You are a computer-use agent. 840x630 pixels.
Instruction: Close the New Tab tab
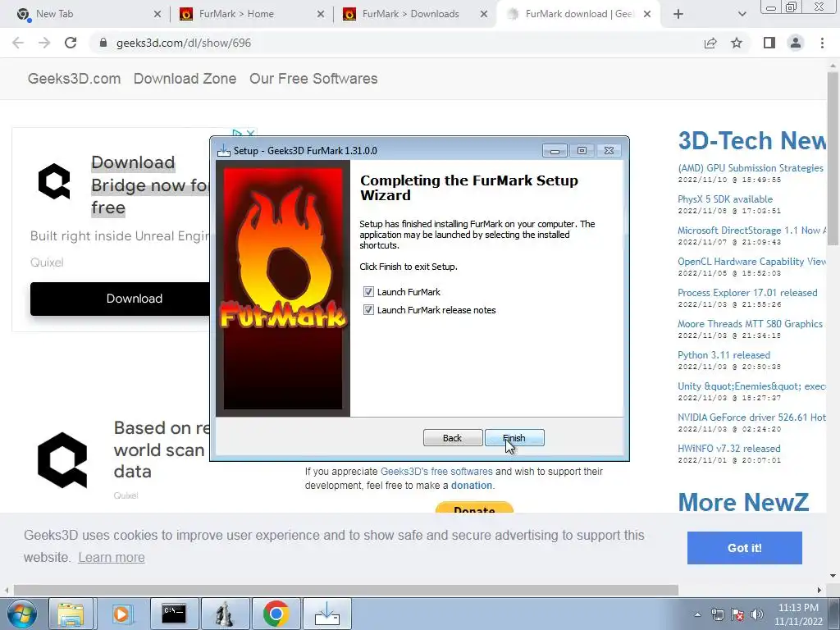tap(157, 14)
